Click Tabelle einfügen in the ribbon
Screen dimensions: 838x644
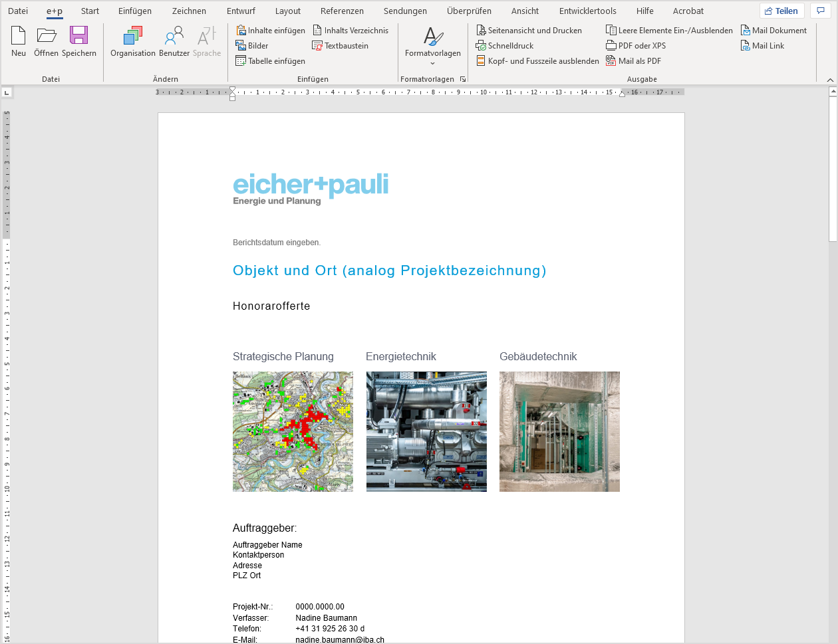[x=271, y=61]
